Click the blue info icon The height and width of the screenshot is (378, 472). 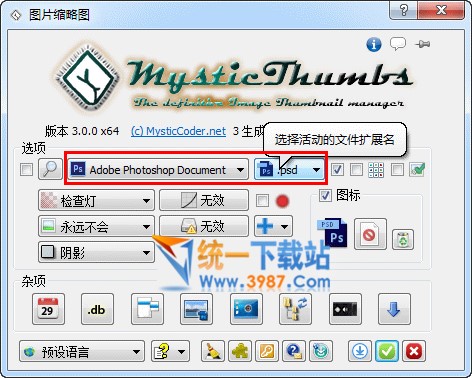374,44
